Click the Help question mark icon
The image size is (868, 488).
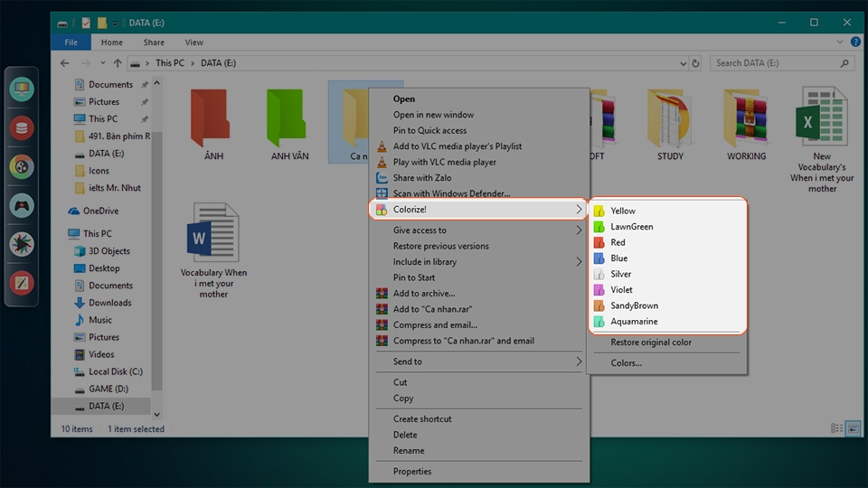855,42
